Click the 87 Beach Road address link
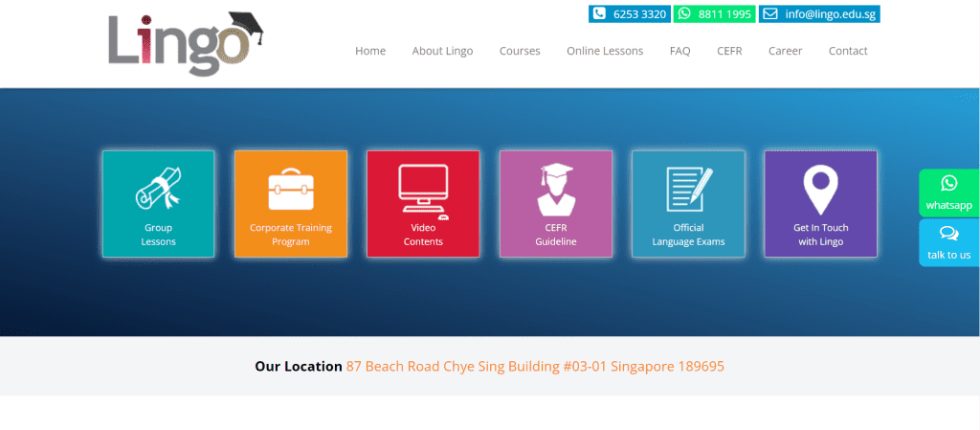The image size is (980, 430). 535,366
